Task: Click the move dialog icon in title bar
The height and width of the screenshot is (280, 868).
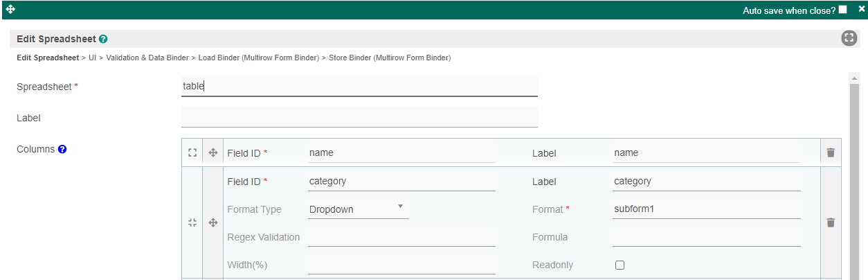Action: (x=10, y=9)
